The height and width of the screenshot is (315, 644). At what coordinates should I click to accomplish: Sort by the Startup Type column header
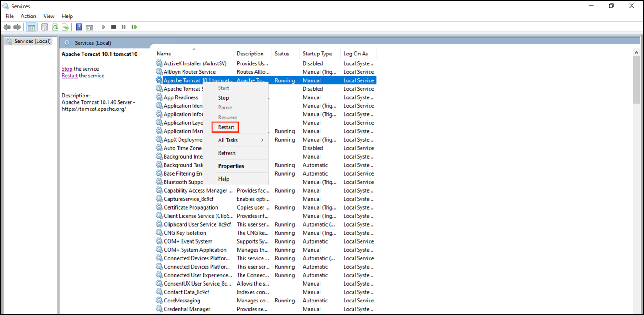click(317, 54)
